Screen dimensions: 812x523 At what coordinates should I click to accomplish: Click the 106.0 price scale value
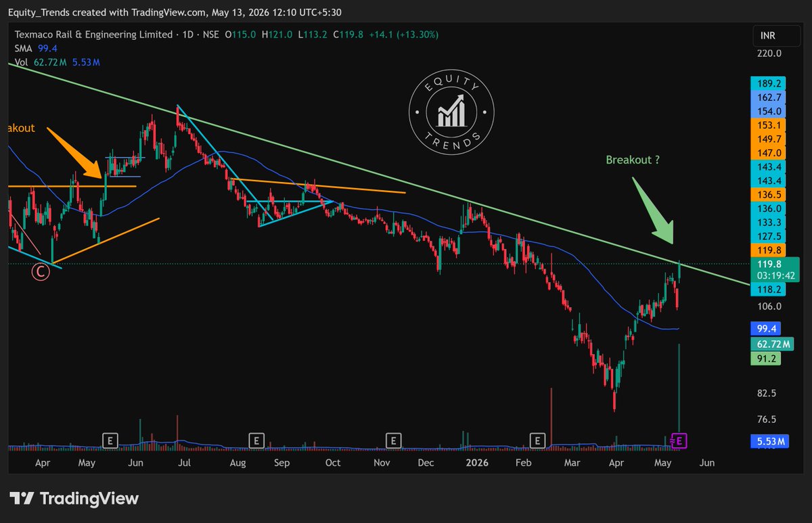pos(770,306)
